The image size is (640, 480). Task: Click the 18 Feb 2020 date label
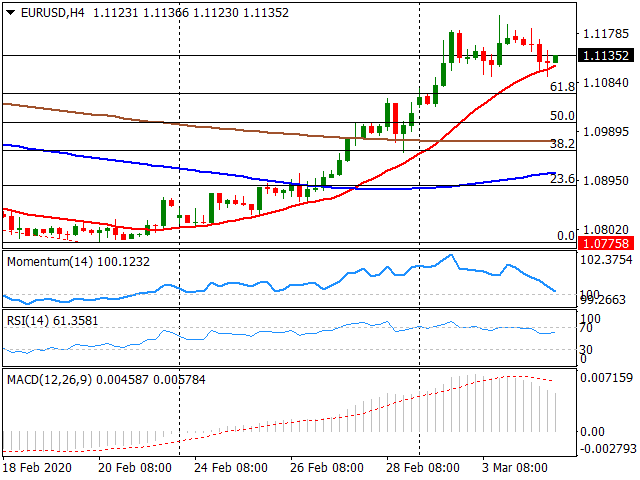[x=38, y=468]
